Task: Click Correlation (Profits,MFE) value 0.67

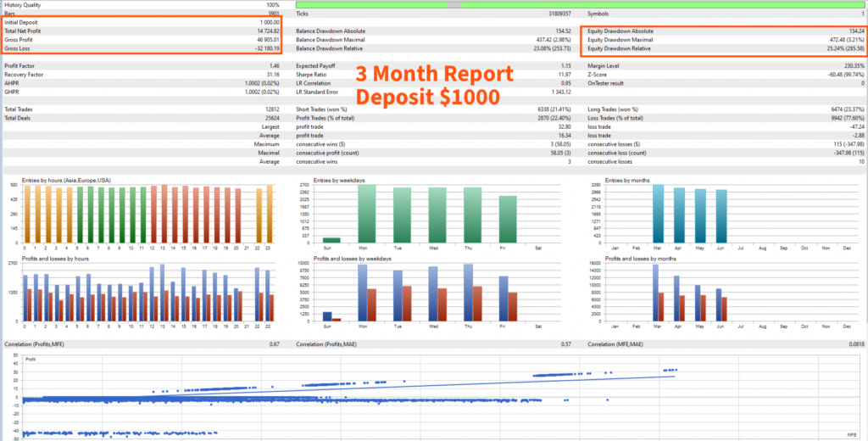Action: [x=275, y=344]
